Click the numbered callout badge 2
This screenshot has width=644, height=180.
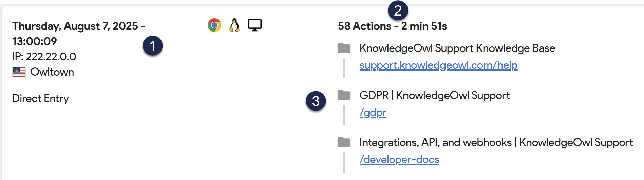coord(398,11)
